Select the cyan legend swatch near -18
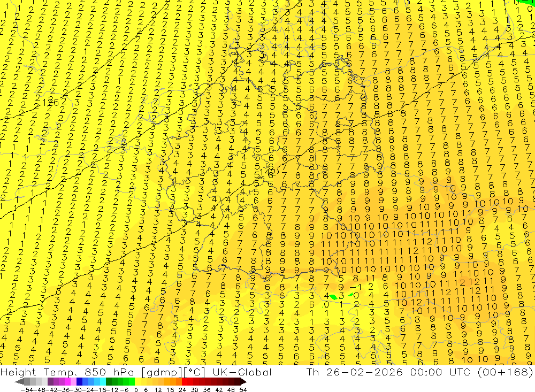 pos(103,382)
